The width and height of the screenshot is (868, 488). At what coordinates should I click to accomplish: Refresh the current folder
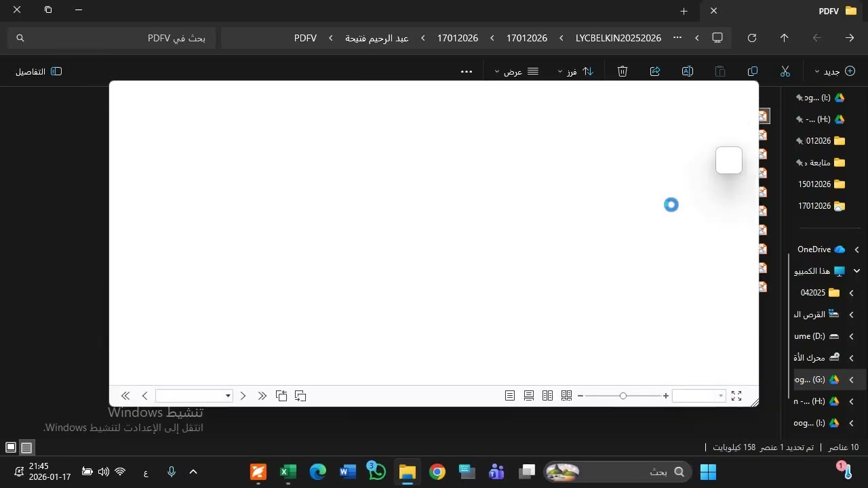(x=751, y=38)
